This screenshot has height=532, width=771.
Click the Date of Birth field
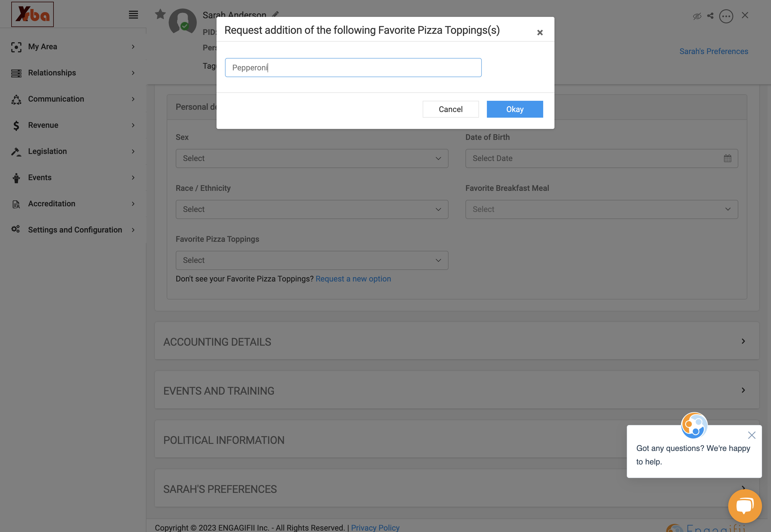(601, 158)
